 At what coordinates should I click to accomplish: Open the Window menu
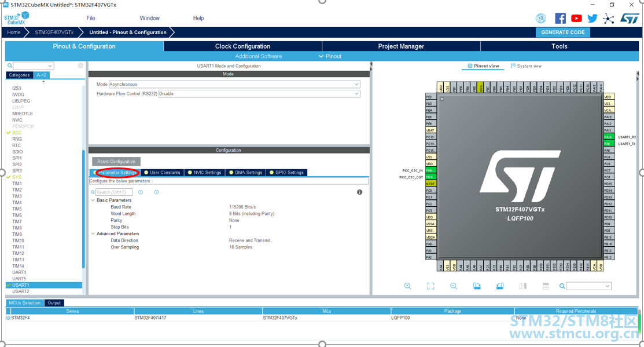pyautogui.click(x=149, y=18)
